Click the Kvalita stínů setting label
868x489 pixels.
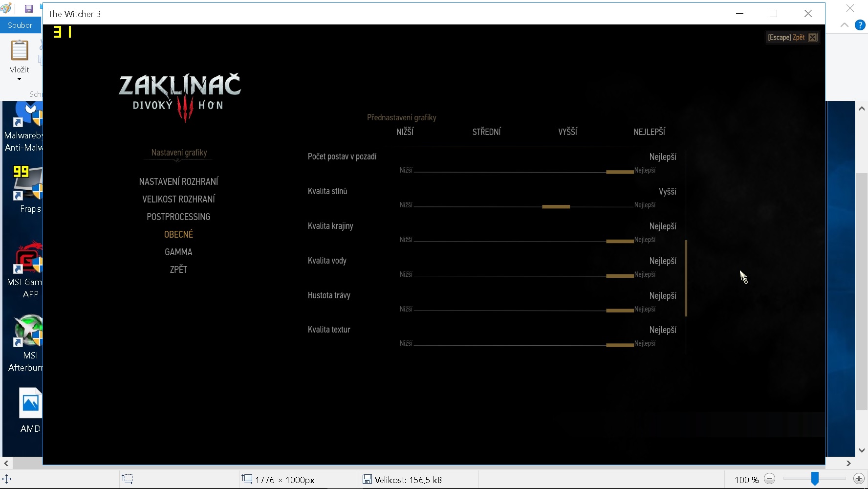(327, 192)
